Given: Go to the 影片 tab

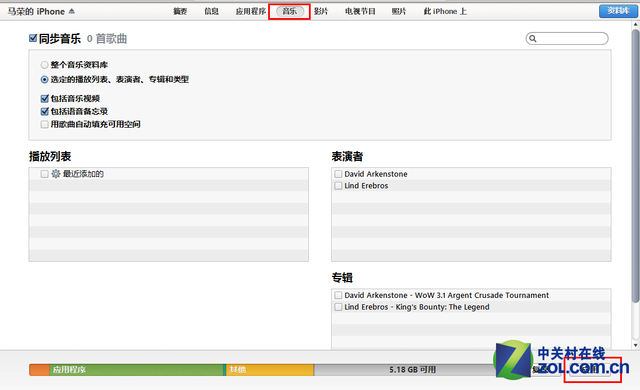Looking at the screenshot, I should tap(321, 11).
